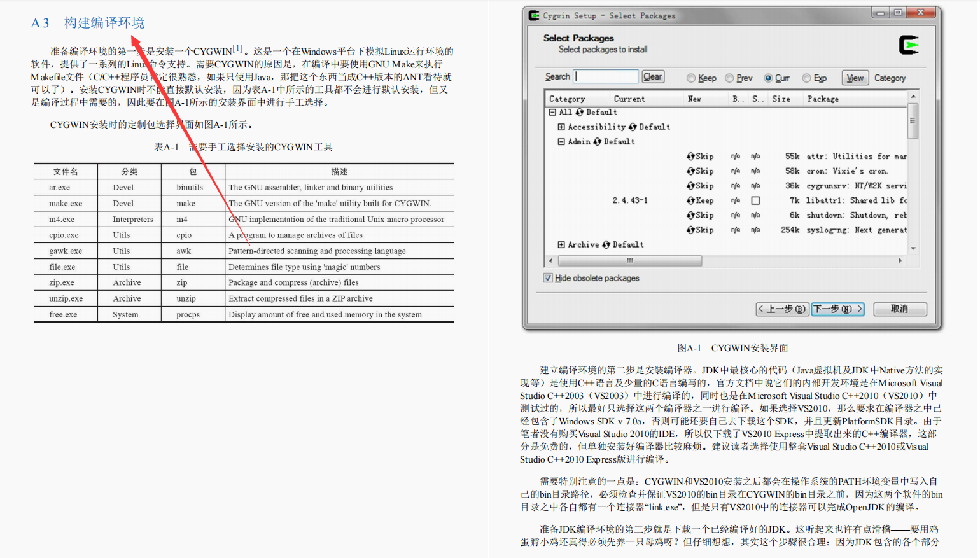Click the Skip cycle icon for attr package
Screen dimensions: 980x558
click(690, 156)
